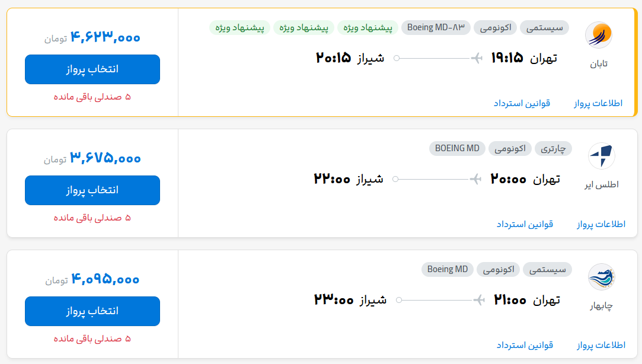Open قوانین استرداد for the Atlas Air flight

pos(525,224)
